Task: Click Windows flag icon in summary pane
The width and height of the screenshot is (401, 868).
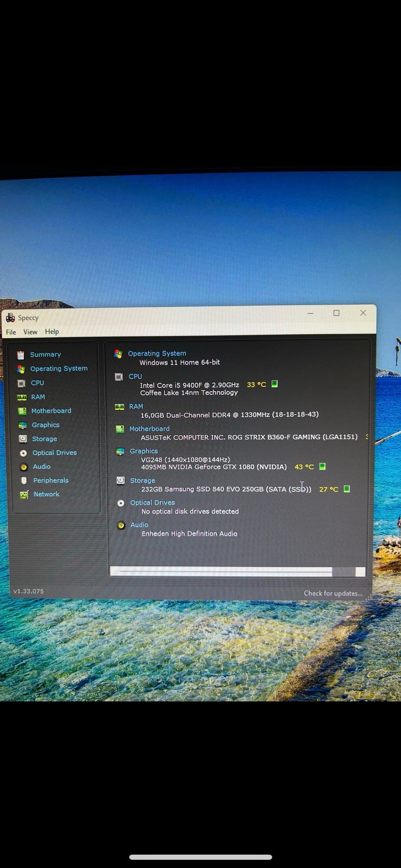Action: 118,354
